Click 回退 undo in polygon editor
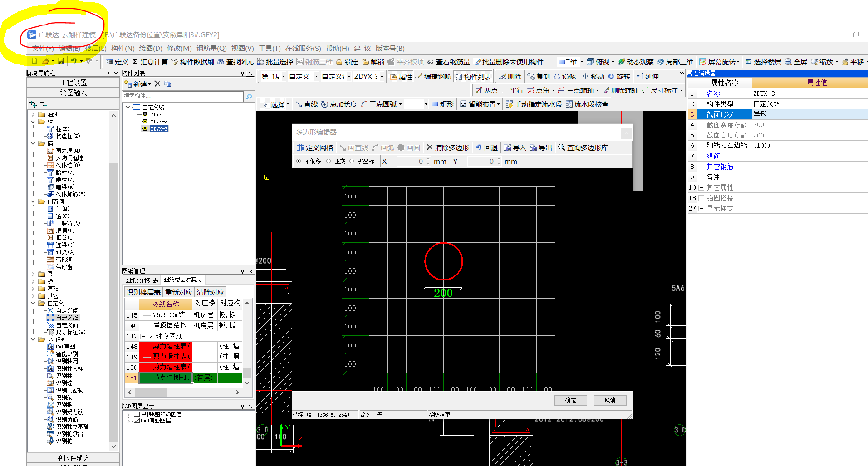 486,147
